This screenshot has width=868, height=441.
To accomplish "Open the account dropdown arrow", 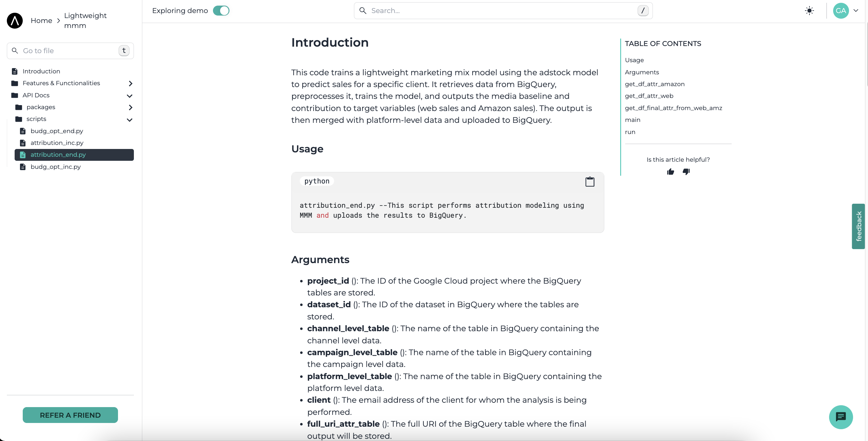I will click(856, 11).
